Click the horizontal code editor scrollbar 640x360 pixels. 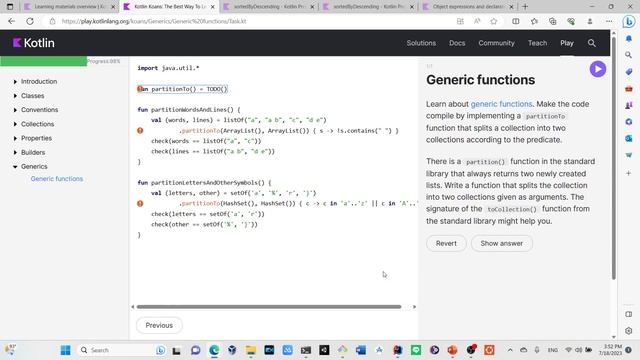pyautogui.click(x=269, y=307)
